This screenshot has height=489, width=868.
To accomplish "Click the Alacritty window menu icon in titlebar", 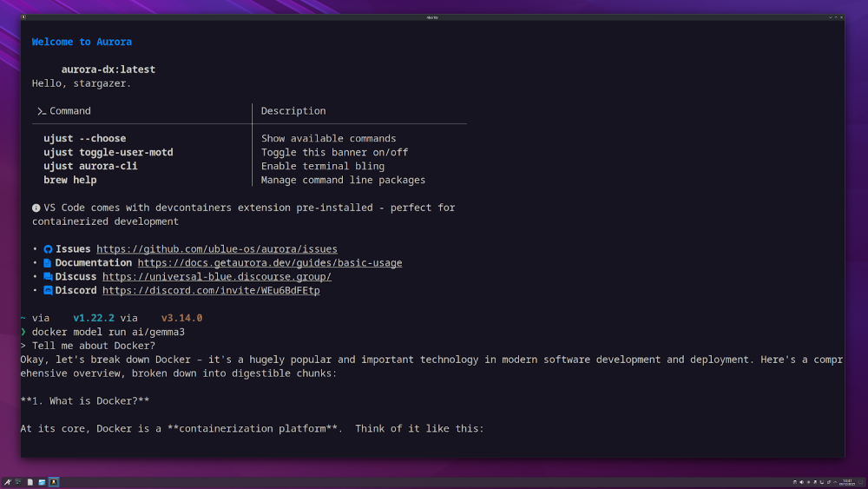I will pos(23,17).
